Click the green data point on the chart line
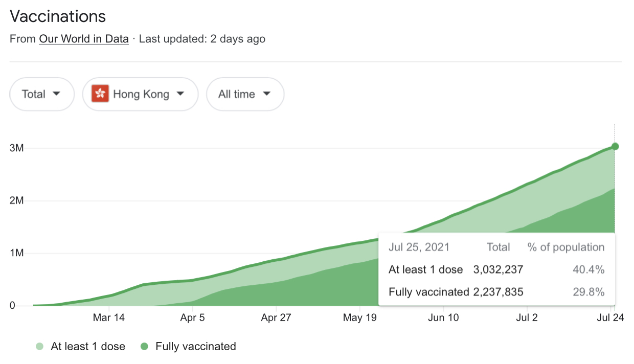 click(615, 147)
